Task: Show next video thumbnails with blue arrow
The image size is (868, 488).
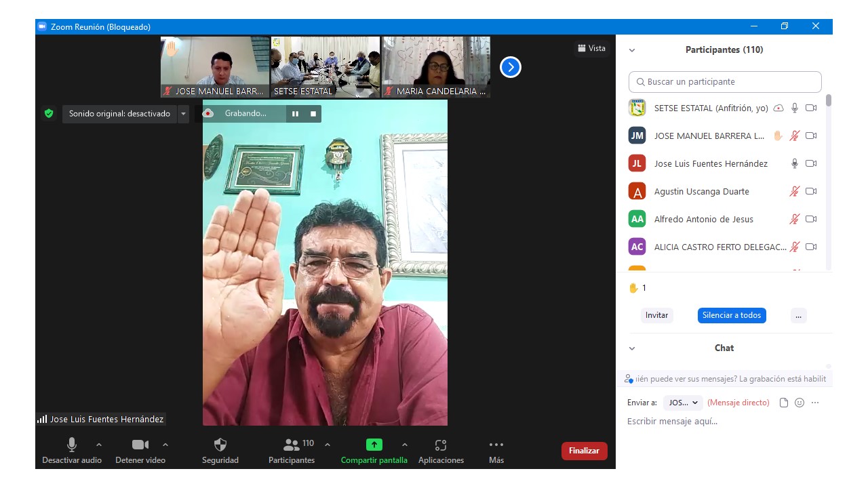Action: (x=510, y=67)
